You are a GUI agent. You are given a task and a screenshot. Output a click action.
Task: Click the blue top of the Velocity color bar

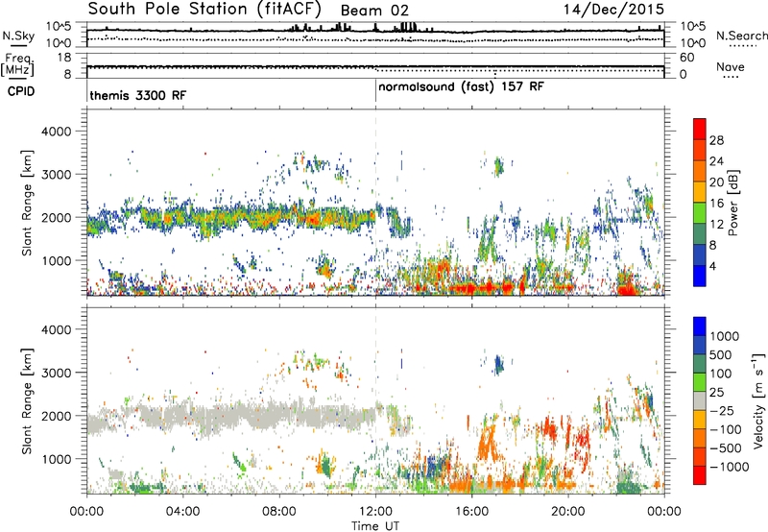click(700, 325)
